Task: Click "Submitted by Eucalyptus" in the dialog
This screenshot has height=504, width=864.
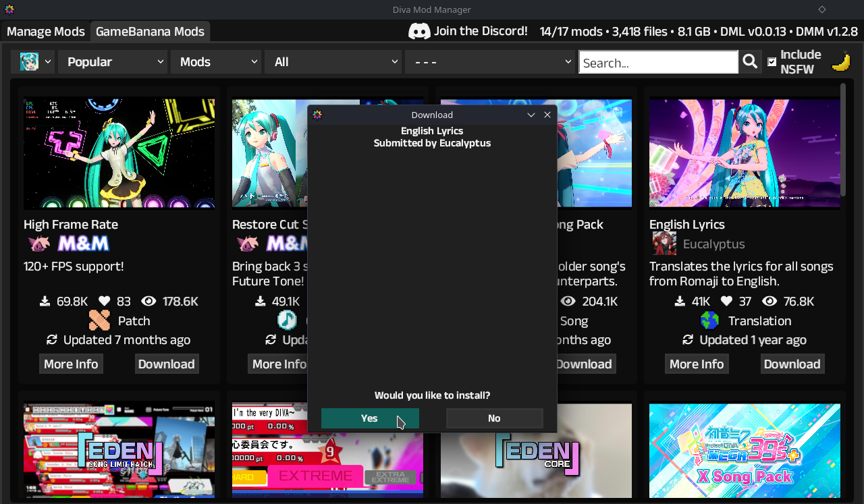Action: point(432,143)
